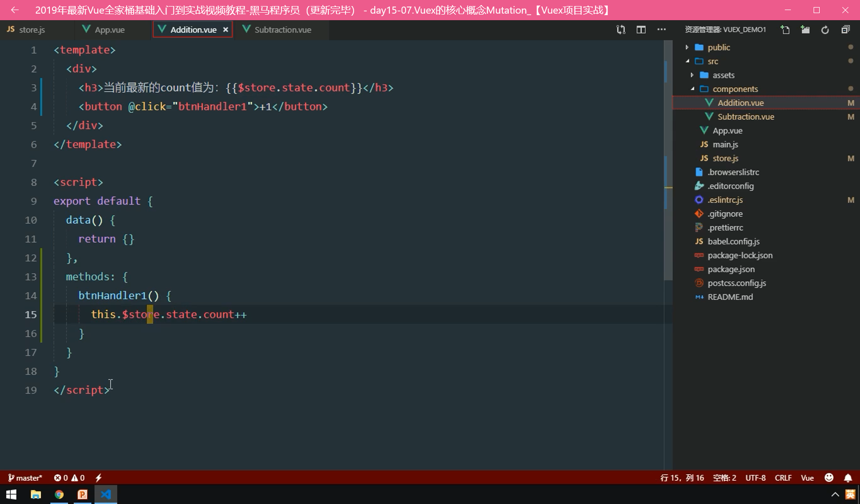860x504 pixels.
Task: Create a new folder in explorer
Action: click(805, 30)
